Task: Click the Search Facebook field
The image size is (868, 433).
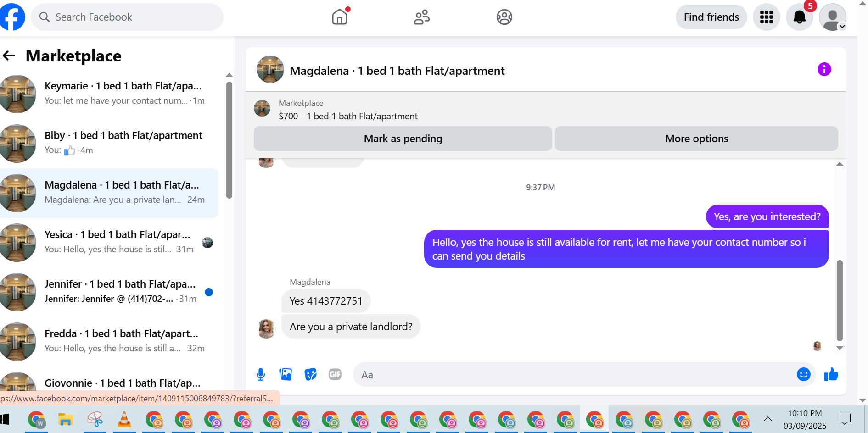Action: tap(127, 17)
